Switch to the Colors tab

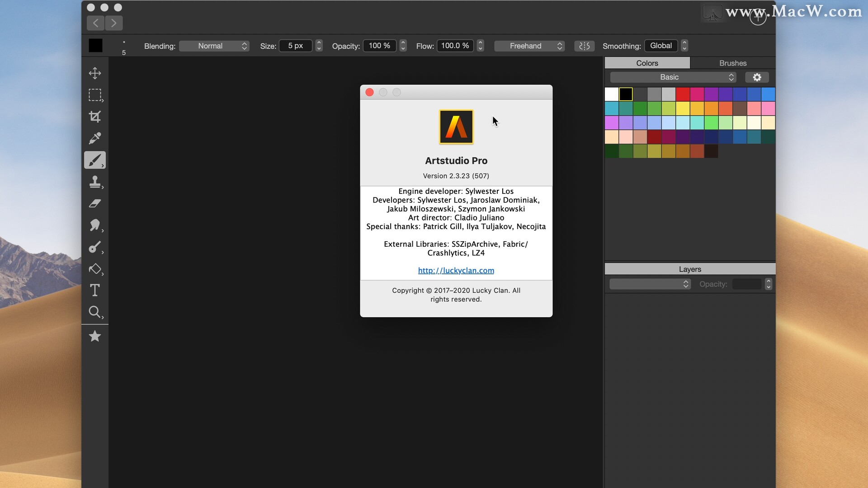click(647, 63)
